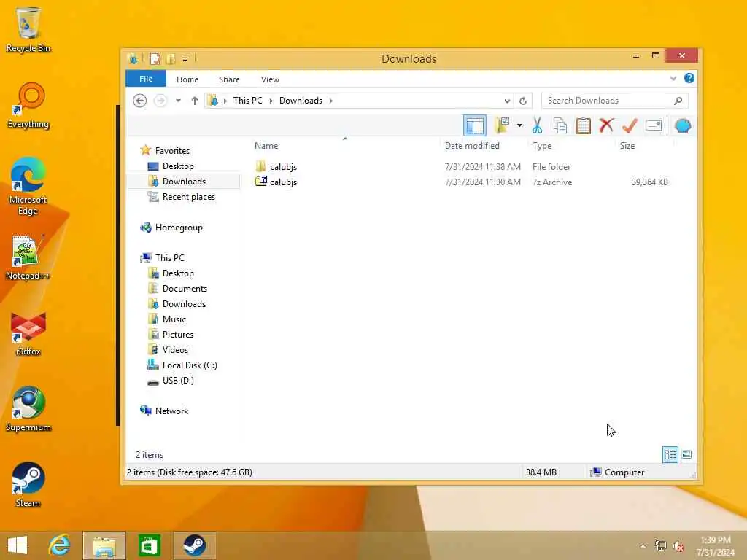The image size is (747, 560).
Task: Select Network in the navigation pane
Action: (x=171, y=411)
